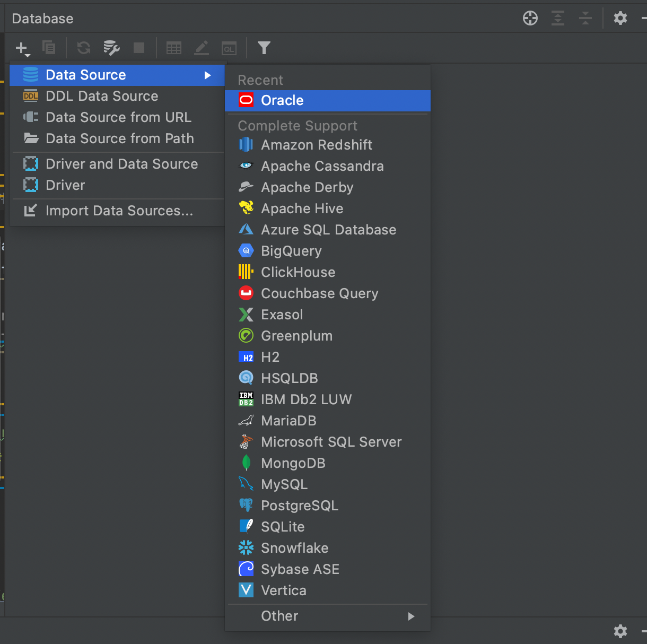Select Exasol data source
This screenshot has height=644, width=647.
328,315
